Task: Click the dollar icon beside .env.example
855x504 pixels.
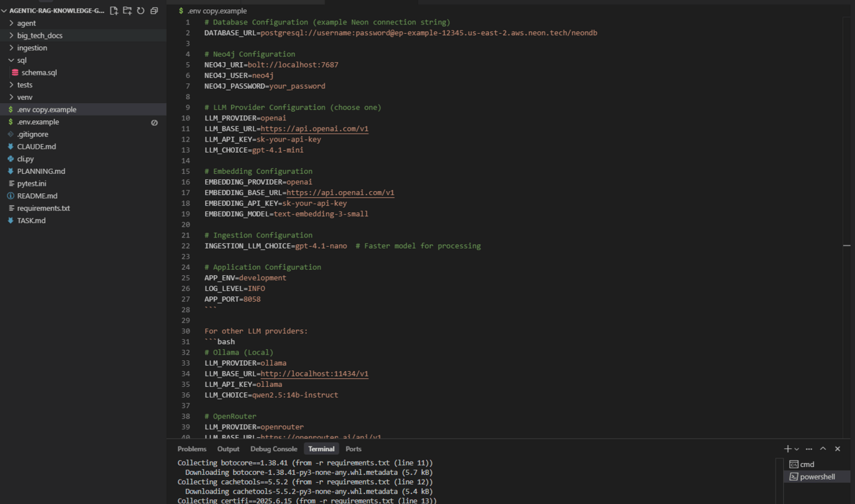Action: 11,122
